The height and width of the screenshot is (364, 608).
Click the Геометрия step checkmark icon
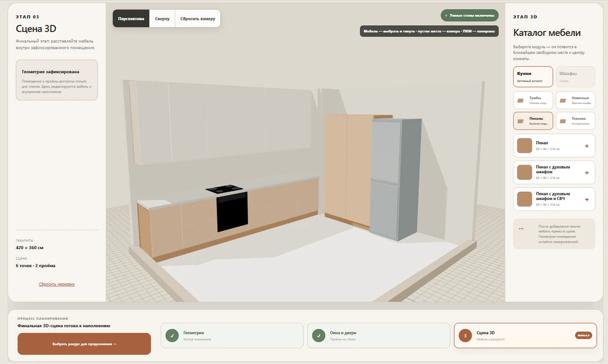173,335
